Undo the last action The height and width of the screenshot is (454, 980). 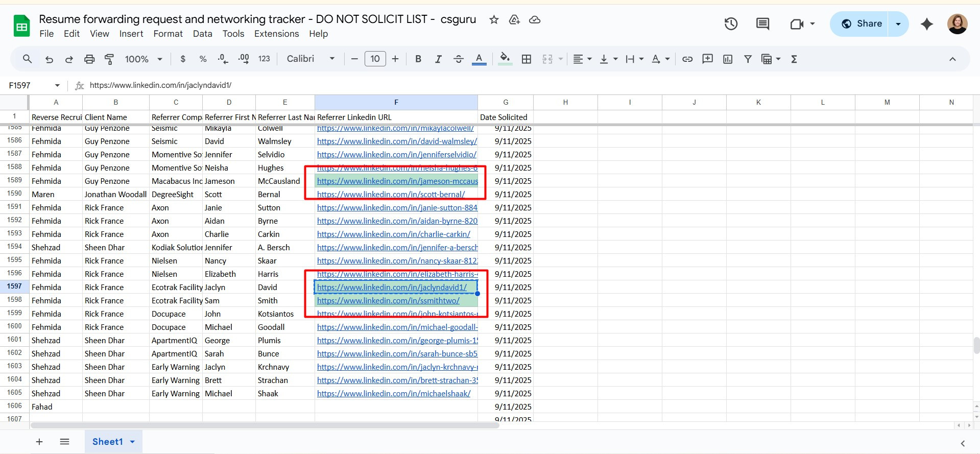coord(49,59)
